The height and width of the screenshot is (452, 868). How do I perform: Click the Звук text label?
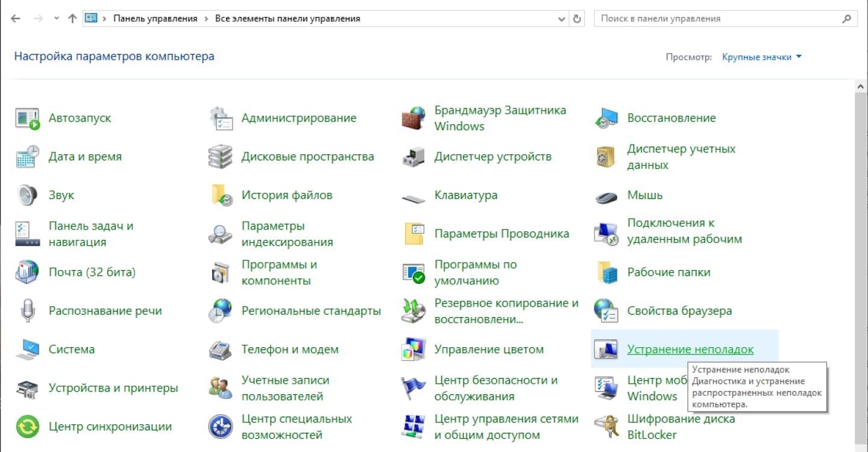[x=61, y=195]
